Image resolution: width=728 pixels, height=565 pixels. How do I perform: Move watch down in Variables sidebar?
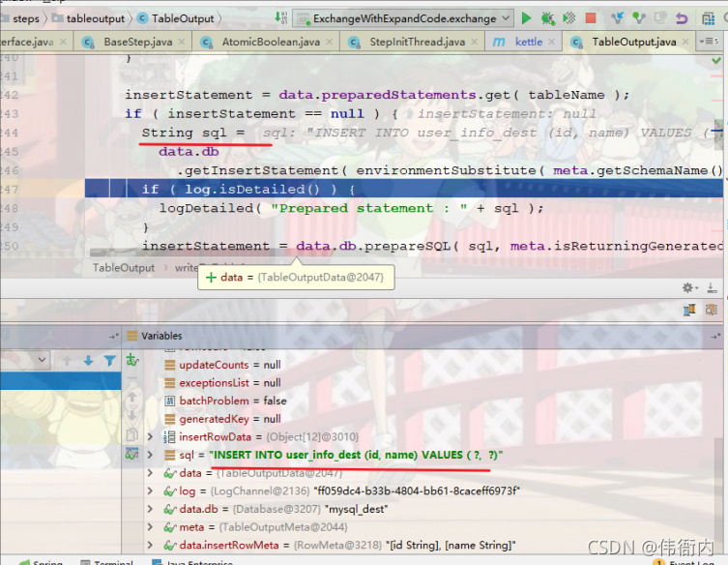(x=132, y=415)
